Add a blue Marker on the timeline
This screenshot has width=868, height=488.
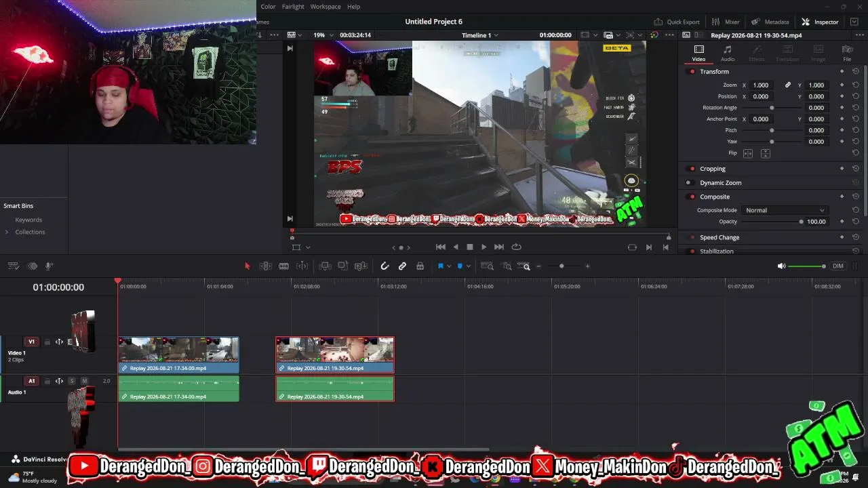coord(460,266)
